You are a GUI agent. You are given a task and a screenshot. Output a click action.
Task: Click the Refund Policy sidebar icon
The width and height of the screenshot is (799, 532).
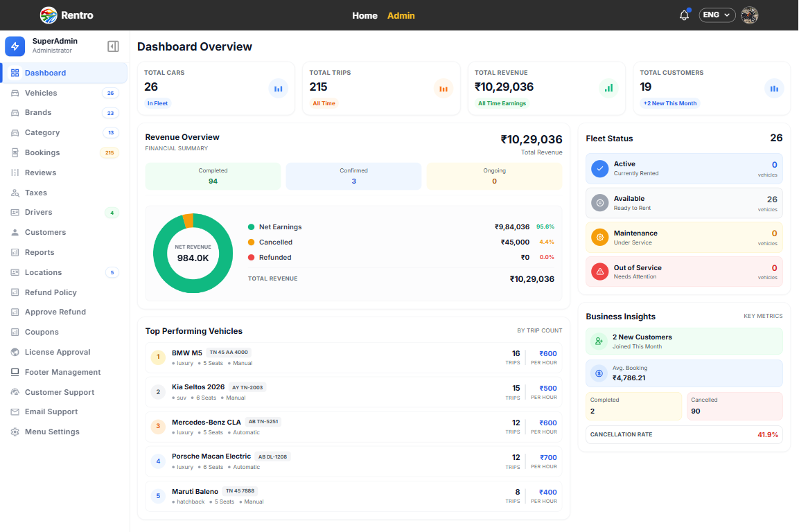point(15,292)
